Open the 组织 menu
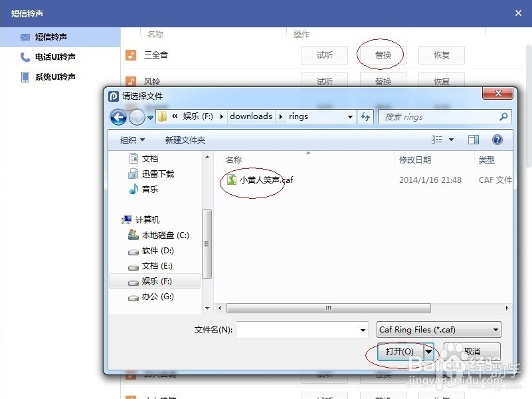The image size is (532, 399). click(x=131, y=140)
